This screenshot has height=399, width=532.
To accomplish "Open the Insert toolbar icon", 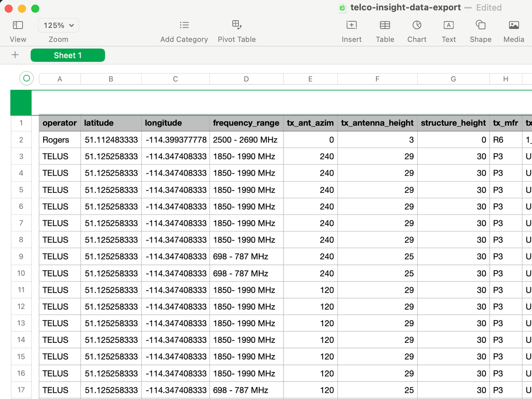I will coord(352,25).
